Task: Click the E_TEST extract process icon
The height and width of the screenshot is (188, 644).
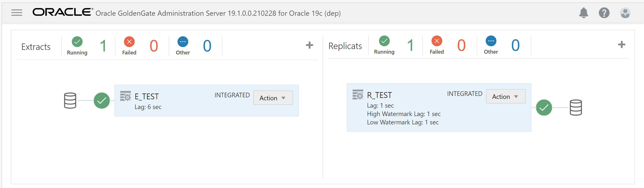Action: 126,96
